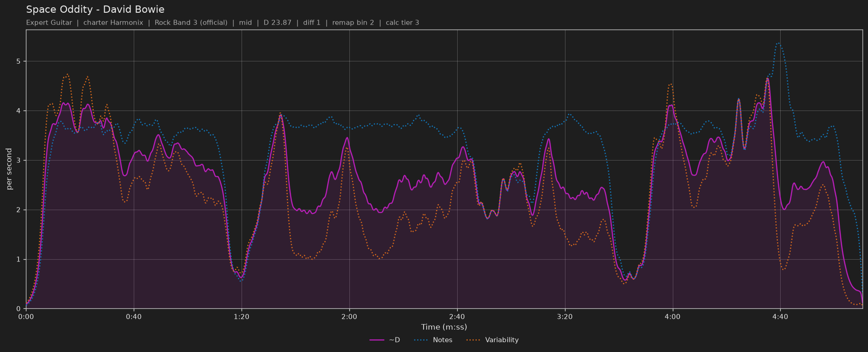
Task: Click the title "Space Oddity - David Bowie"
Action: [x=95, y=10]
